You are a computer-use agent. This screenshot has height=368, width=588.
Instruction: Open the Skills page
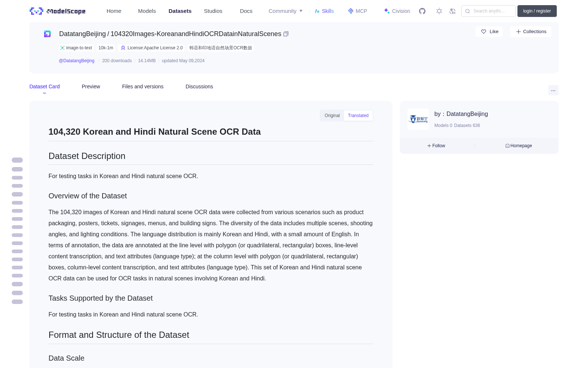tap(324, 11)
